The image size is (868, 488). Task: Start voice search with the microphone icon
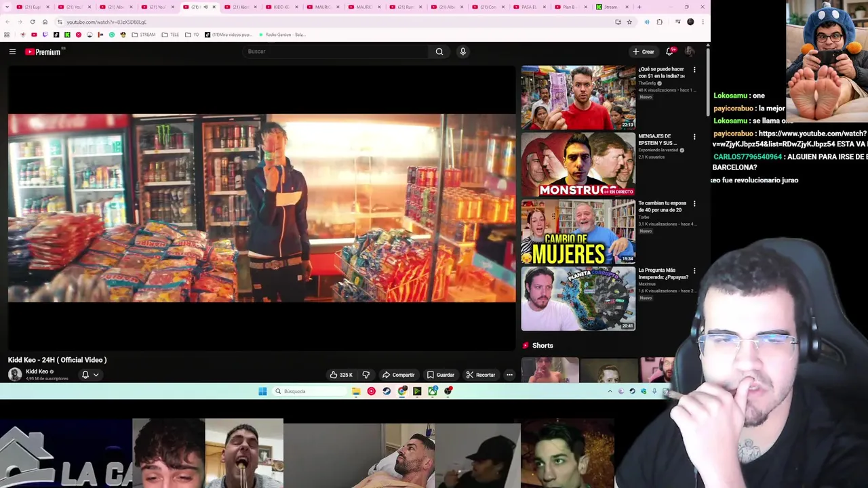coord(463,52)
